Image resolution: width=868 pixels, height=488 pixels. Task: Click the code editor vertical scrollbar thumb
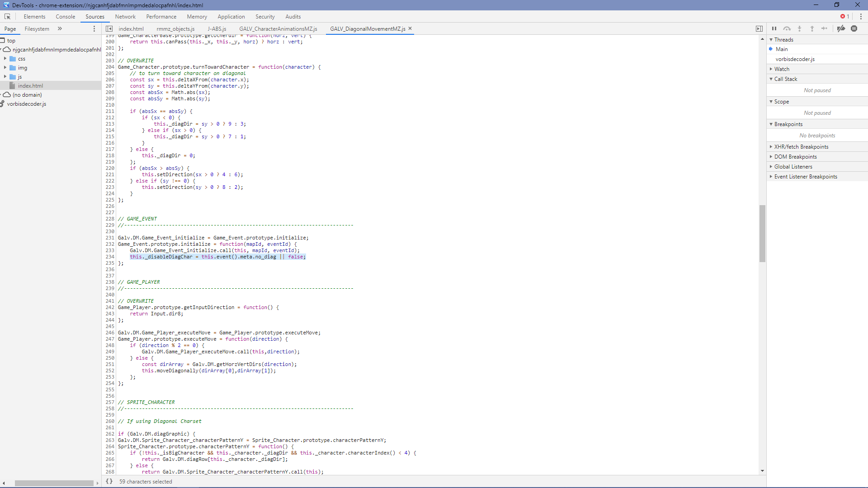pos(762,234)
